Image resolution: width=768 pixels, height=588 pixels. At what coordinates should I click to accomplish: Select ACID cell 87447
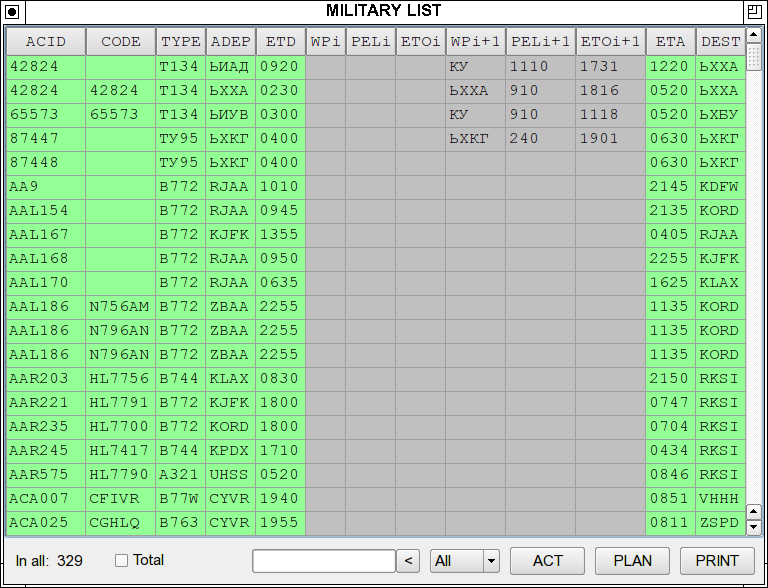pyautogui.click(x=46, y=139)
